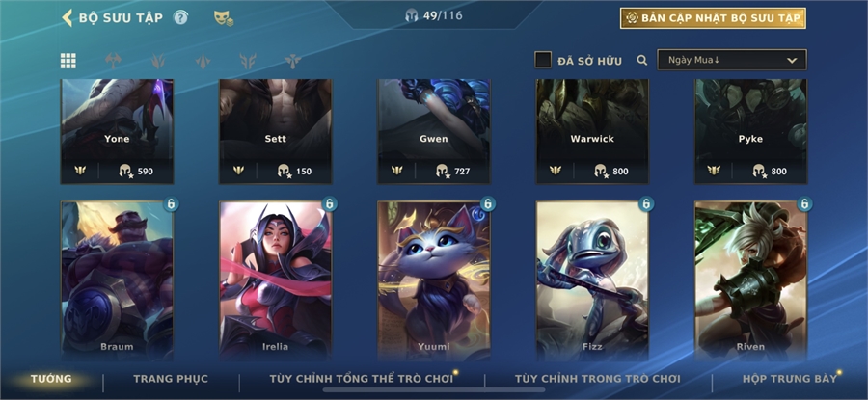Tick the Đã Sở Hữu checkbox
868x400 pixels.
[x=543, y=60]
